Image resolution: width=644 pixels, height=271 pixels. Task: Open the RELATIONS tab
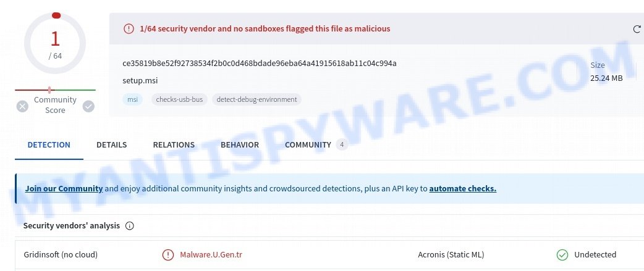pyautogui.click(x=174, y=144)
